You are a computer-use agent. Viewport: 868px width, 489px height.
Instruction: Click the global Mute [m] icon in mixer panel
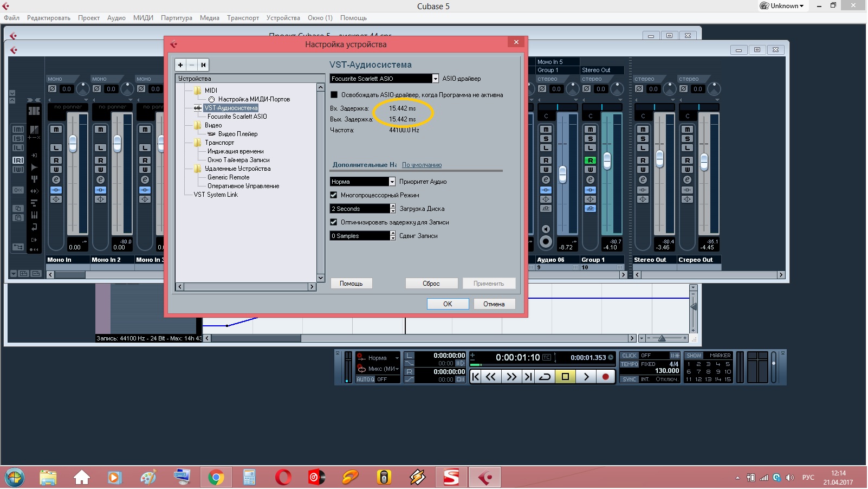pos(18,129)
